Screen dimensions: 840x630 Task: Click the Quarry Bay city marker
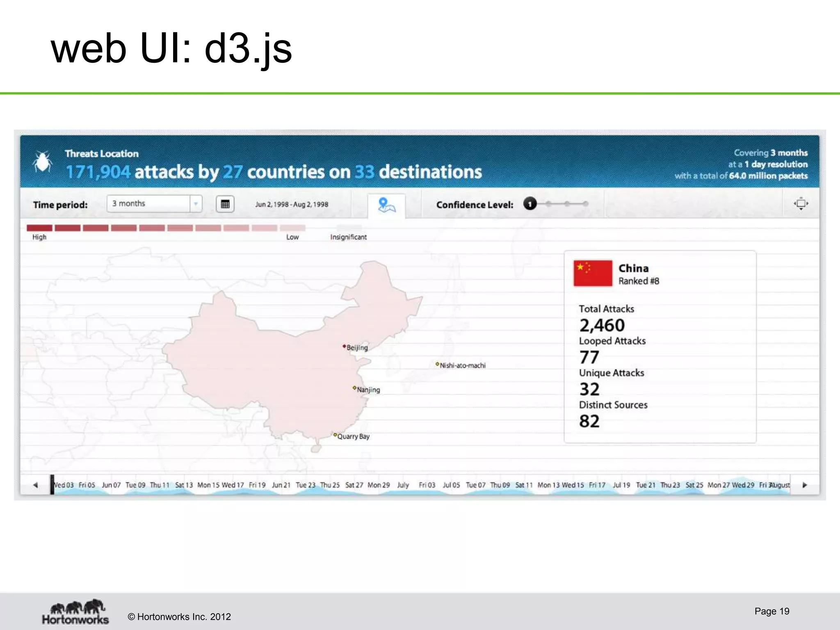(x=335, y=435)
